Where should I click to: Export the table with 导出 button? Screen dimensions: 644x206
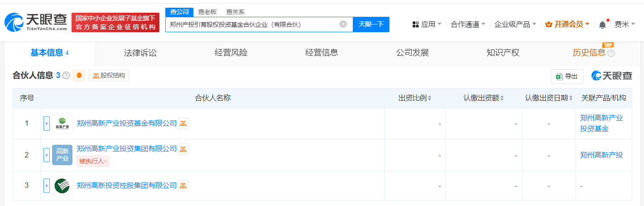click(x=567, y=77)
